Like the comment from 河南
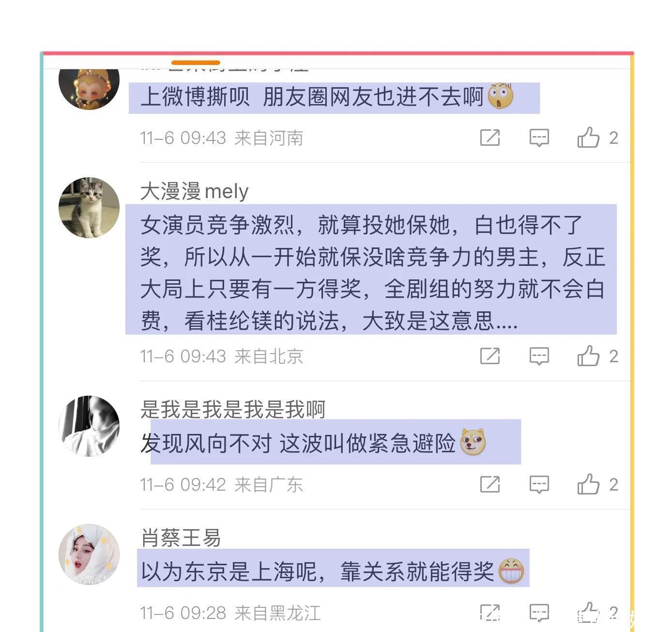This screenshot has width=672, height=632. click(x=588, y=138)
